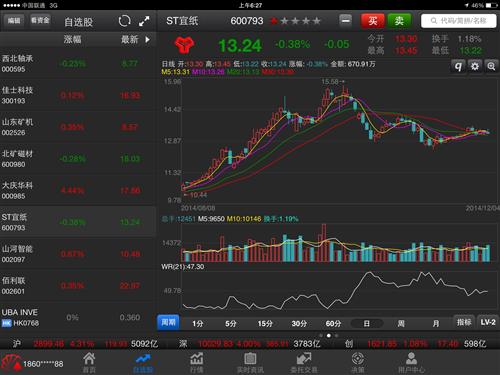This screenshot has width=500, height=375.
Task: Select the 月 monthly period
Action: point(436,323)
